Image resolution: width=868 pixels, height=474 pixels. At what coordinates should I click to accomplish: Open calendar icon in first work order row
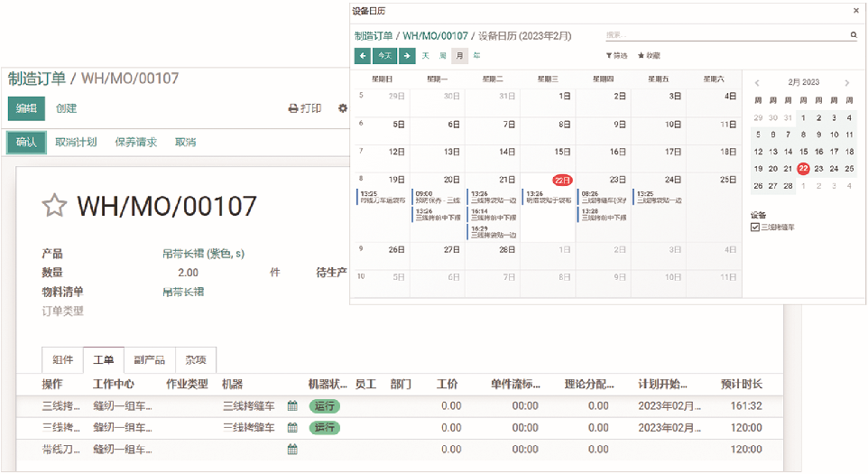tap(292, 406)
